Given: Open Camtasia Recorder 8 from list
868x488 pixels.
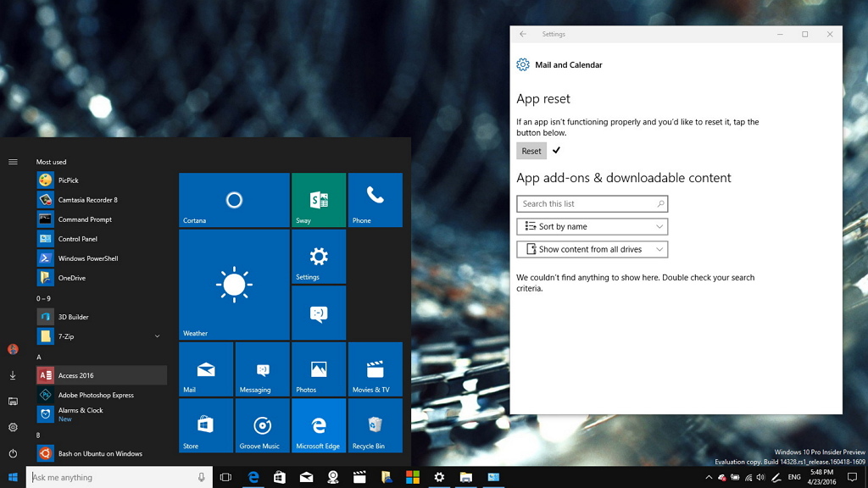Looking at the screenshot, I should (102, 200).
